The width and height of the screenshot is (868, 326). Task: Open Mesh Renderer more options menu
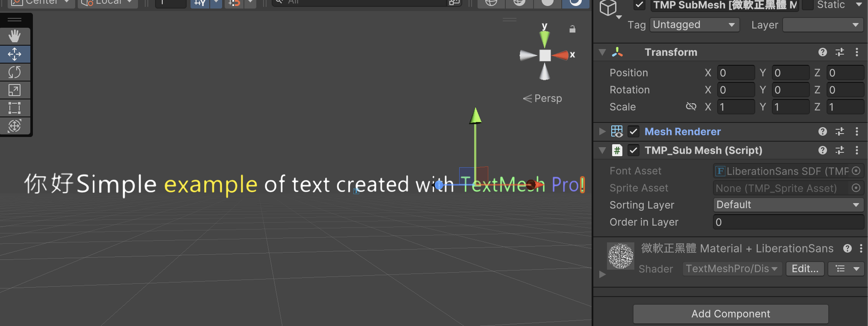click(x=857, y=131)
